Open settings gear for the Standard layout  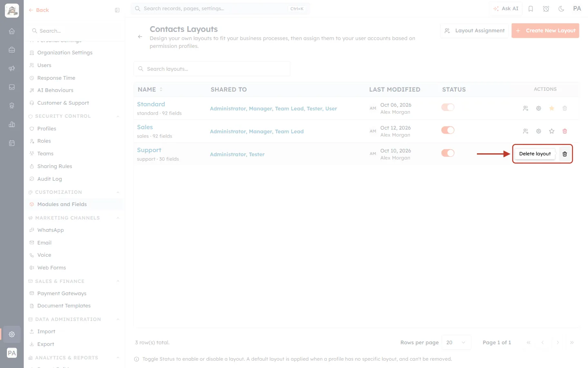[539, 108]
